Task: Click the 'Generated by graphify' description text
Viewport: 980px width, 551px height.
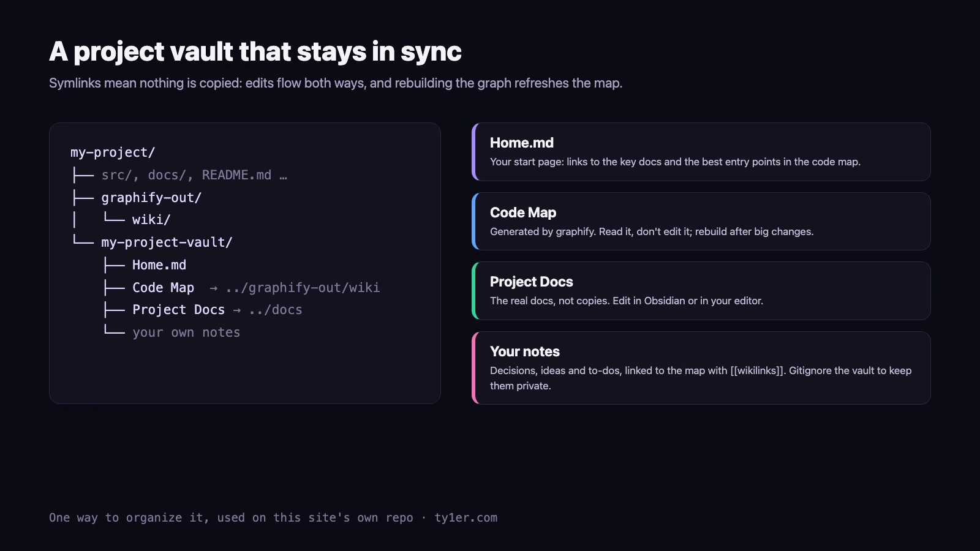Action: tap(652, 231)
